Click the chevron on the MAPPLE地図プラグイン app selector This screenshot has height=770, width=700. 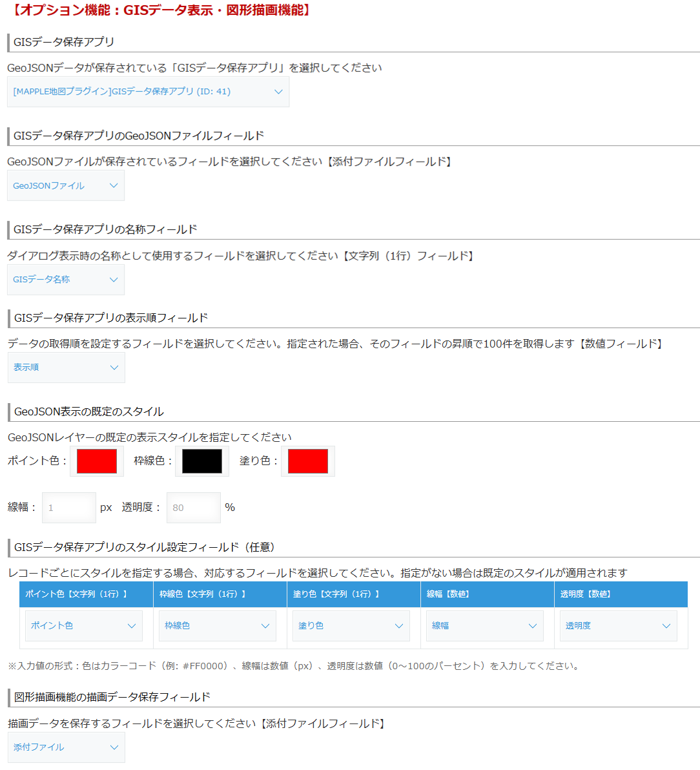[x=278, y=92]
